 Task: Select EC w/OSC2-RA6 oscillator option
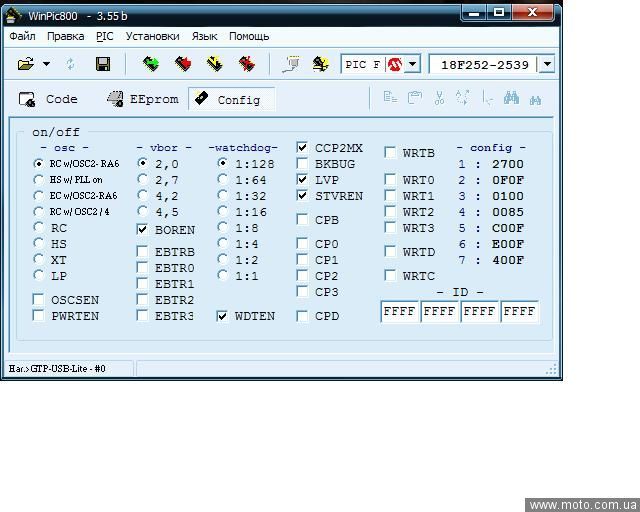tap(39, 196)
